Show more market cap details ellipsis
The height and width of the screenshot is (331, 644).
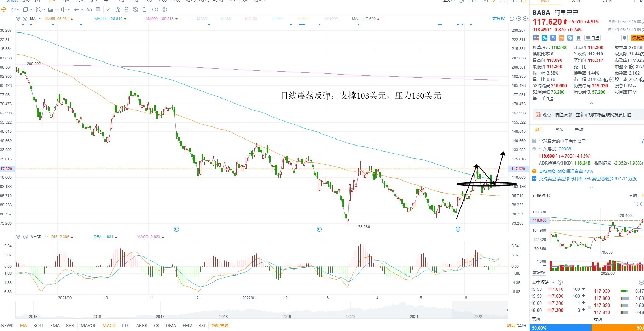click(612, 79)
